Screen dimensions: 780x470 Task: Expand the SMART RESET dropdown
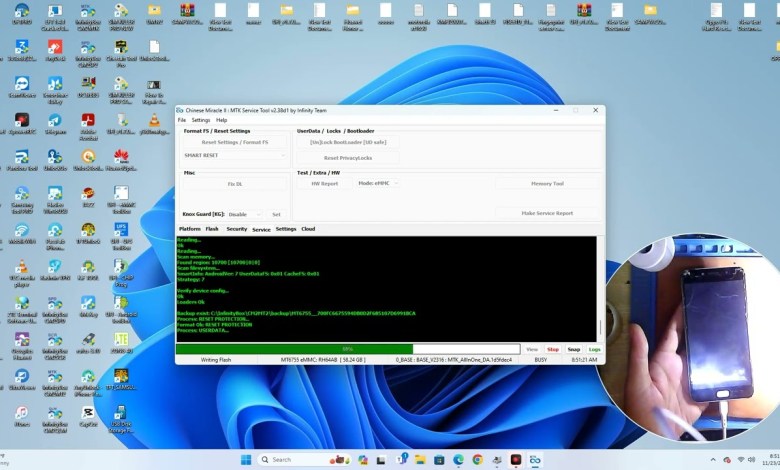pyautogui.click(x=234, y=155)
